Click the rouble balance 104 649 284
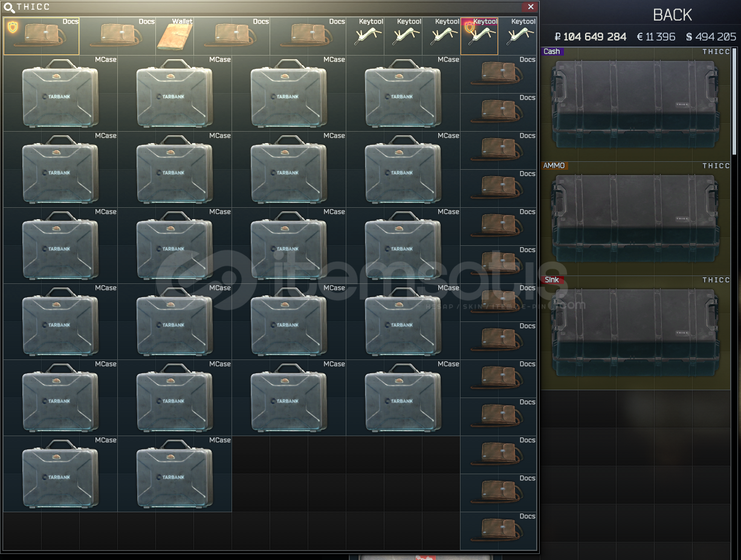The image size is (741, 560). (591, 37)
